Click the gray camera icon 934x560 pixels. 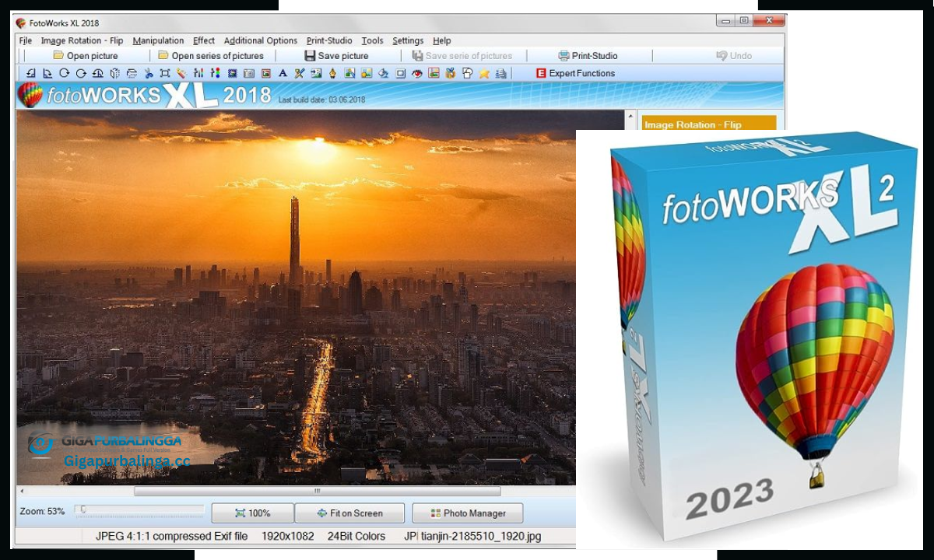coord(249,73)
